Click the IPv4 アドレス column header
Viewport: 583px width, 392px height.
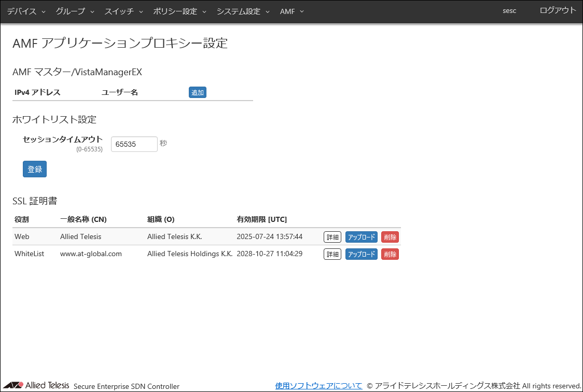pos(37,92)
